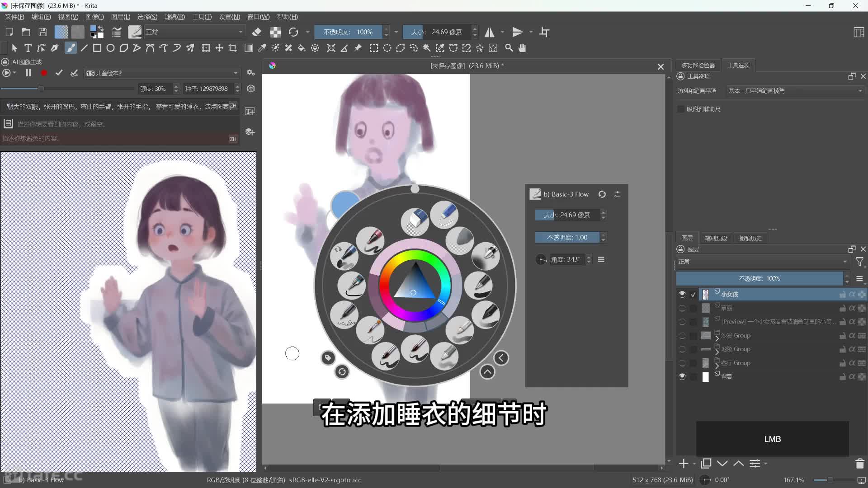868x488 pixels.
Task: Select the Ellipse shape tool
Action: (x=110, y=48)
